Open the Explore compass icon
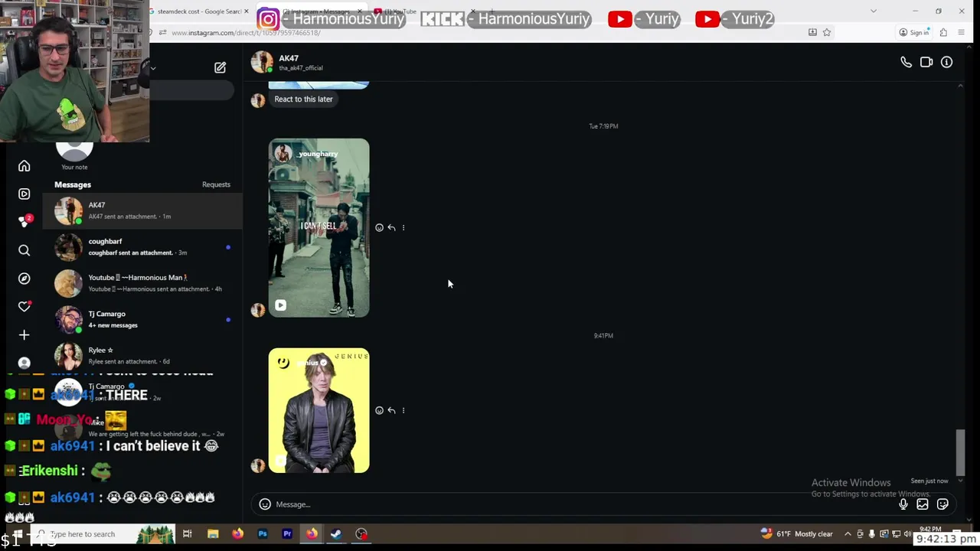 [x=24, y=279]
